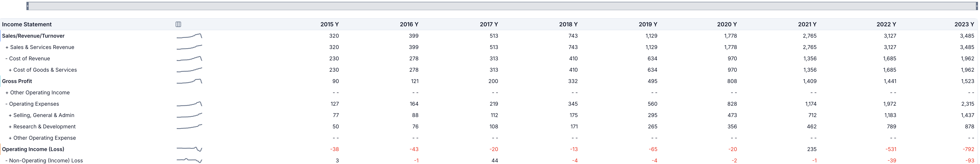The width and height of the screenshot is (980, 164).
Task: Open the Gross Profit sparkline chart
Action: coord(189,81)
